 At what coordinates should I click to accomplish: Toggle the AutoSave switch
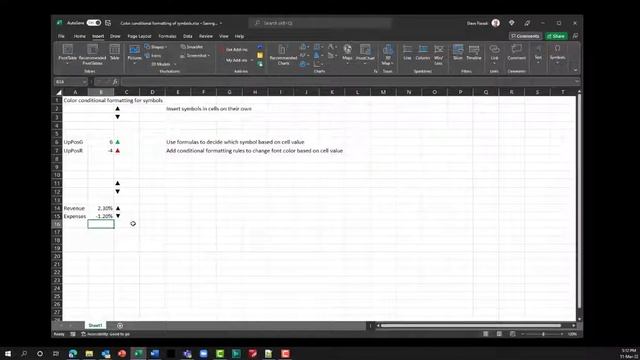coord(93,23)
